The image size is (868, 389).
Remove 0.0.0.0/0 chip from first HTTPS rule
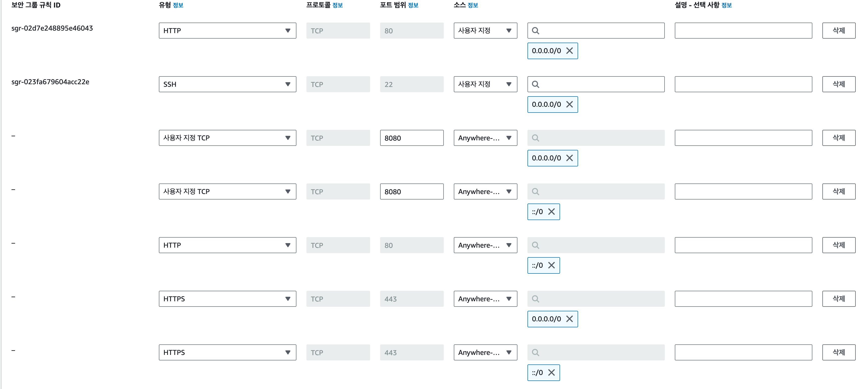click(x=570, y=319)
